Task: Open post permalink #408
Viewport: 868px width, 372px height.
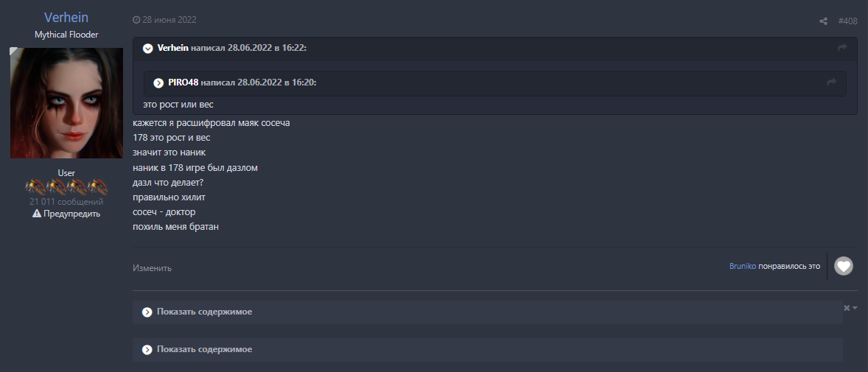Action: [847, 21]
